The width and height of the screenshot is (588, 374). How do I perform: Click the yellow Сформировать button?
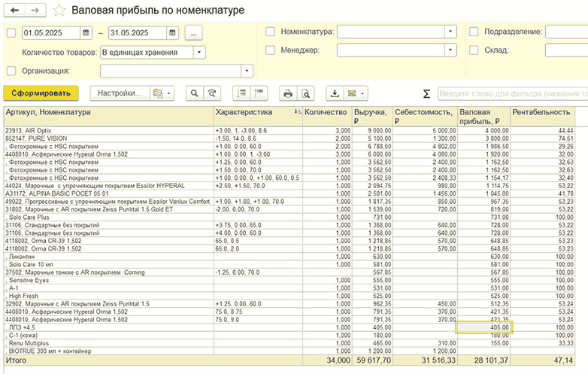[41, 93]
